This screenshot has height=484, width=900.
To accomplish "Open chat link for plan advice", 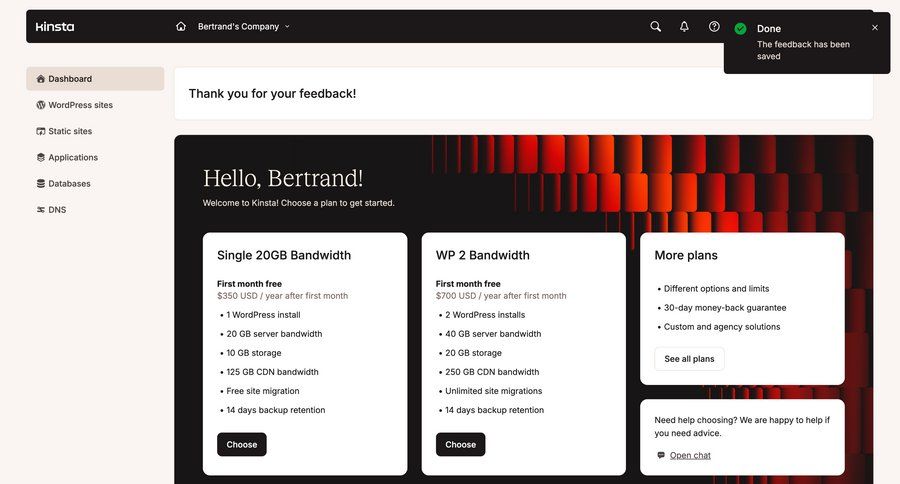I will 690,456.
